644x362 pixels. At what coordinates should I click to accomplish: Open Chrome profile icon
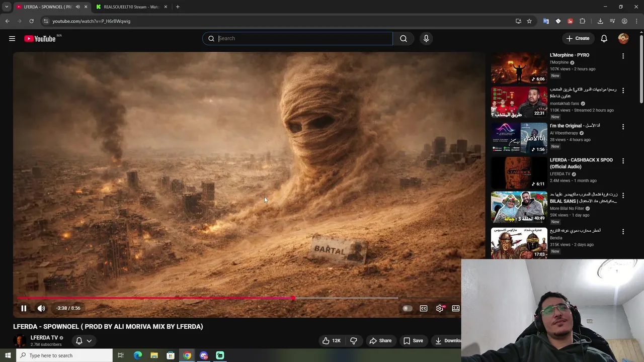[x=624, y=21]
